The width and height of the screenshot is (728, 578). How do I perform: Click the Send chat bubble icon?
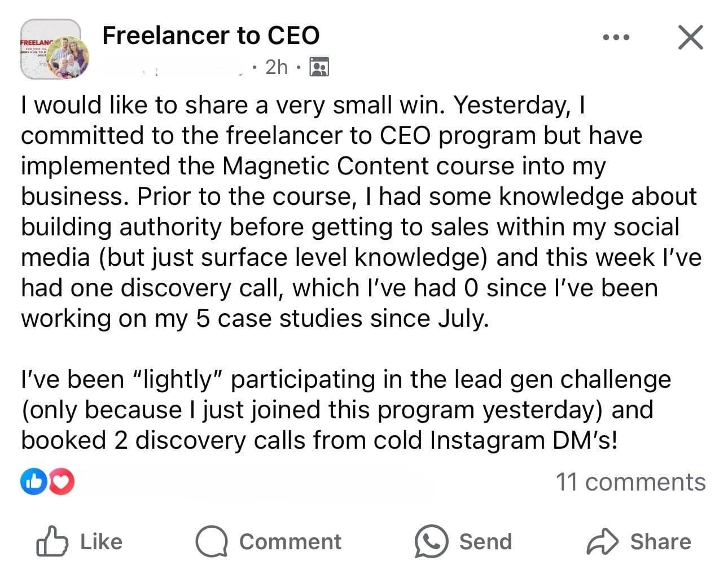pos(432,541)
